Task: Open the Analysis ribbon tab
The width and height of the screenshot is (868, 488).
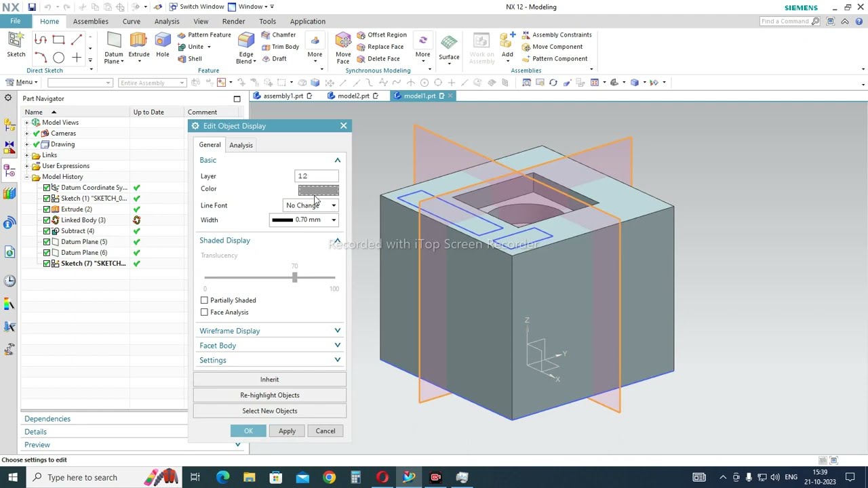Action: pos(167,21)
